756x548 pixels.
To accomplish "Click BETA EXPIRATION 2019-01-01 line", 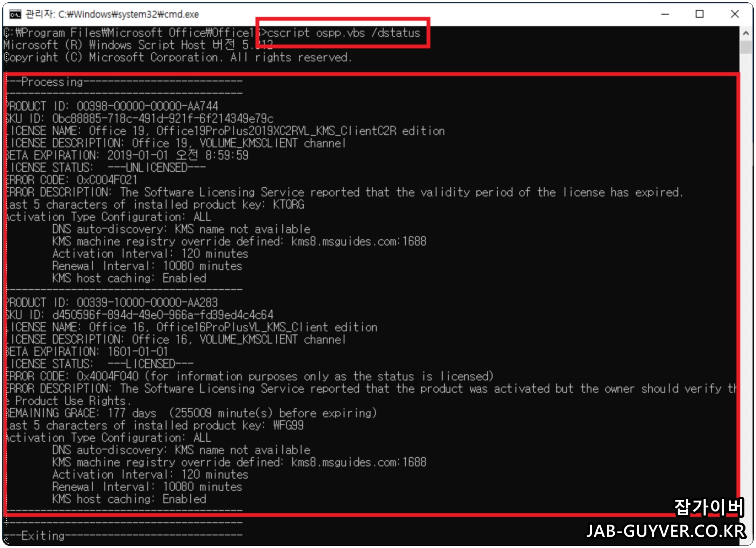I will coord(127,155).
